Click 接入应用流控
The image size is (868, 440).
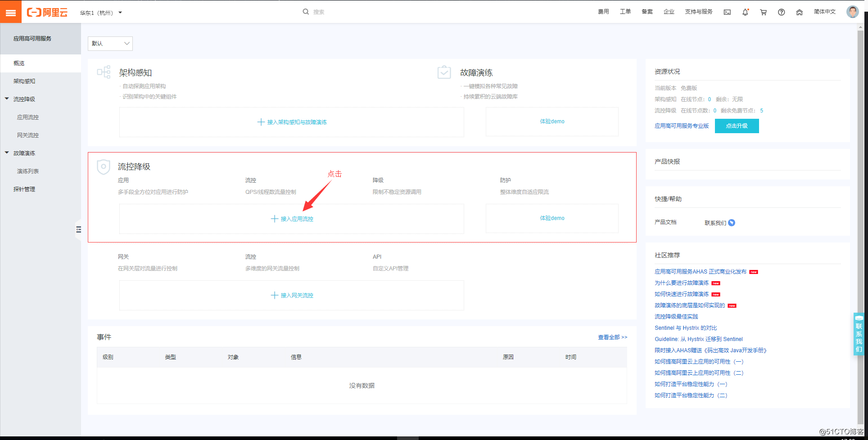292,219
